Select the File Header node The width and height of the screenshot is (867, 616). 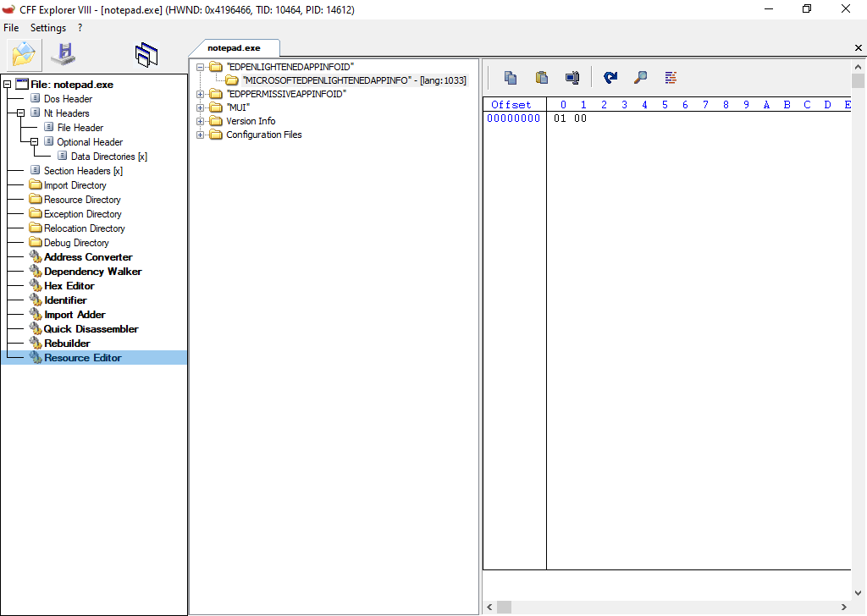80,128
